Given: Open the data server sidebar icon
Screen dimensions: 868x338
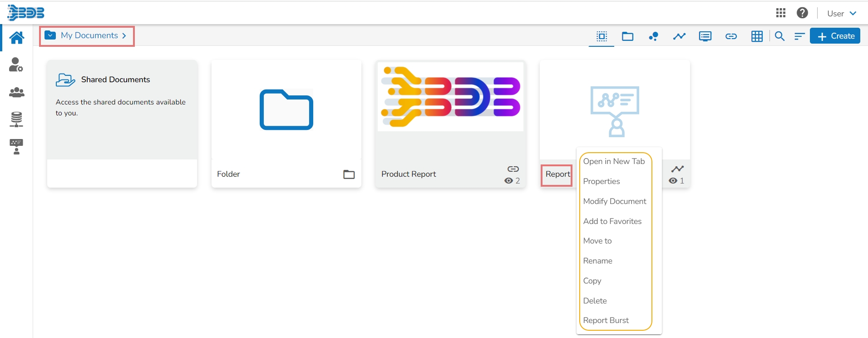Looking at the screenshot, I should pyautogui.click(x=16, y=119).
